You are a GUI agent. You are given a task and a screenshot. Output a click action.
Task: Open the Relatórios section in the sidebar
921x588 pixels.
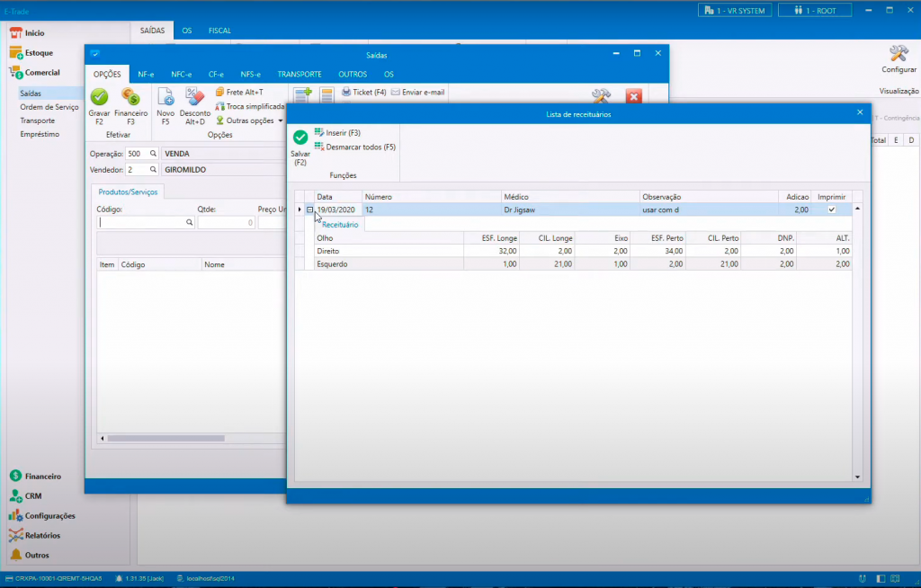pos(42,536)
